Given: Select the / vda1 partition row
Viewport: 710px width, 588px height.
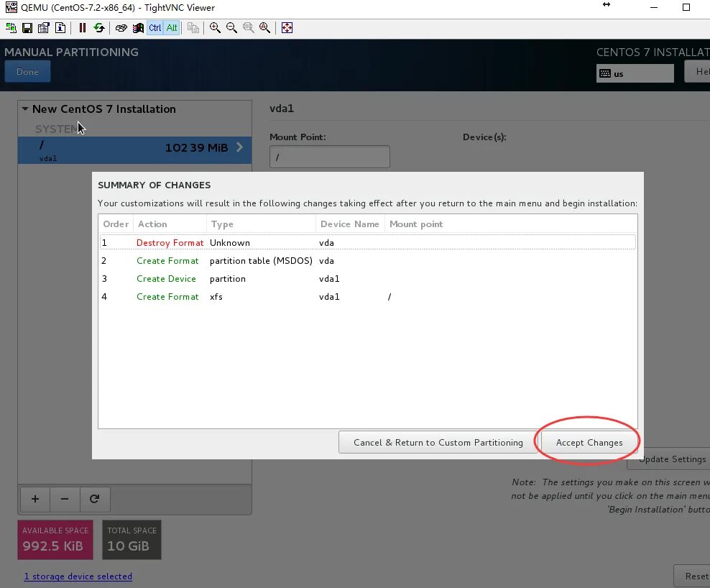Looking at the screenshot, I should 134,150.
